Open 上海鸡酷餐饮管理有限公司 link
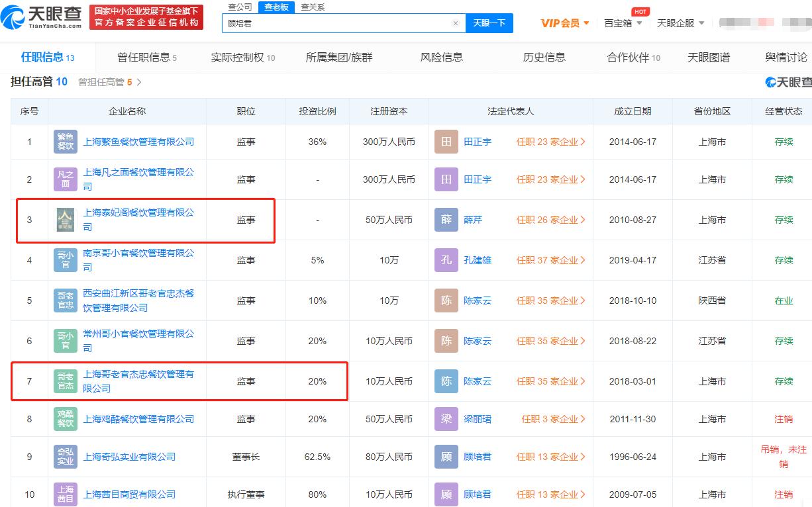812x507 pixels. pos(138,419)
